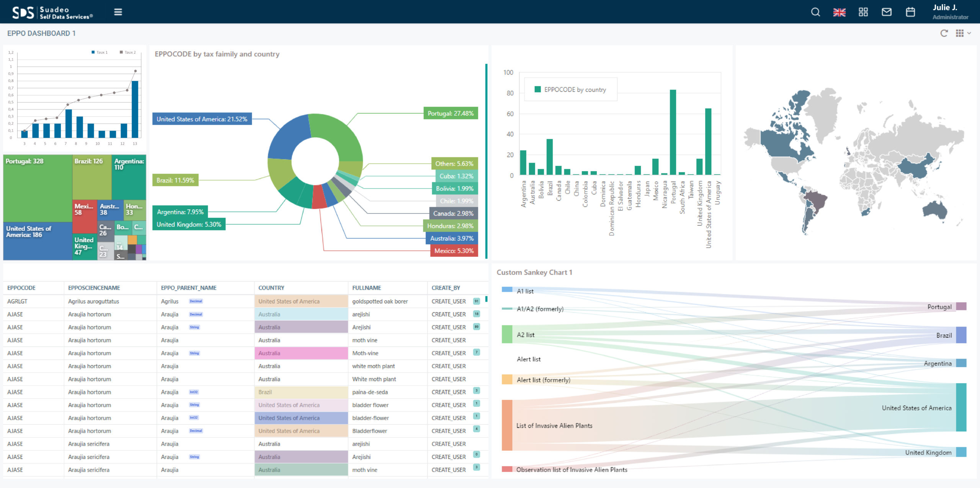Viewport: 980px width, 488px height.
Task: Click the Portugal 27.48% donut label
Action: 451,113
